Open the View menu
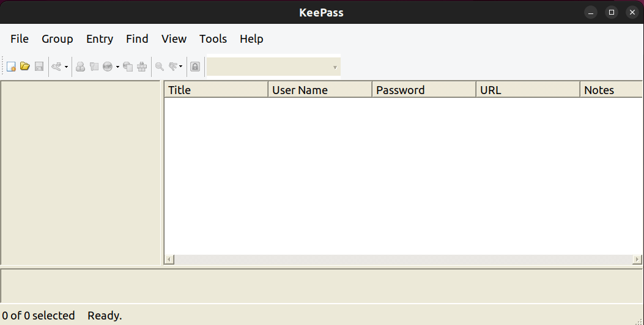Viewport: 644px width, 325px height. (x=174, y=38)
